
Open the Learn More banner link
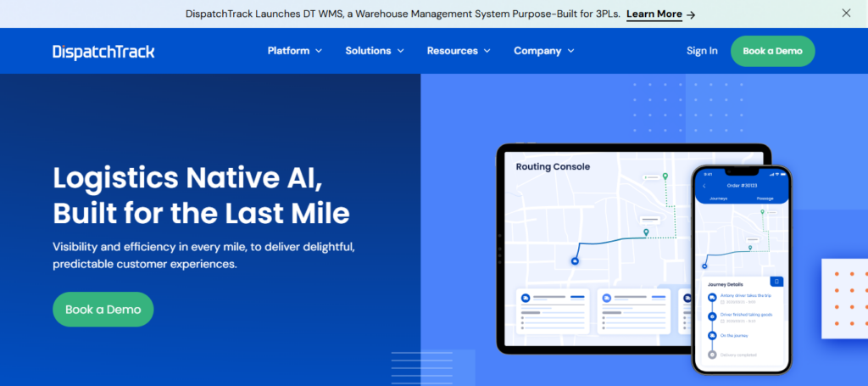click(654, 14)
